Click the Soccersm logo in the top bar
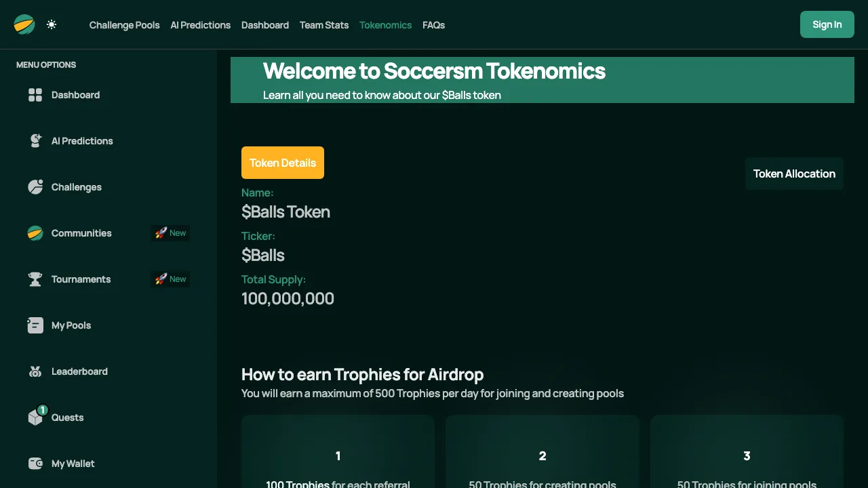The width and height of the screenshot is (868, 488). coord(24,24)
